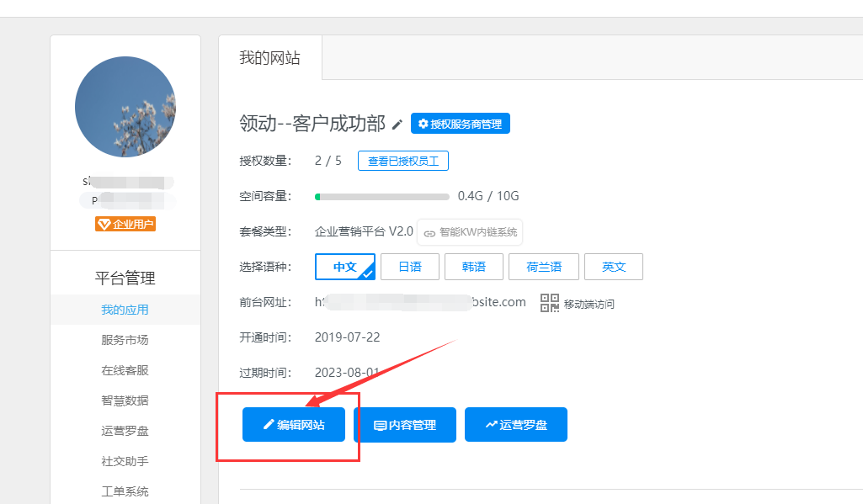Click the pencil icon beside the site name
The width and height of the screenshot is (863, 504).
tap(397, 125)
